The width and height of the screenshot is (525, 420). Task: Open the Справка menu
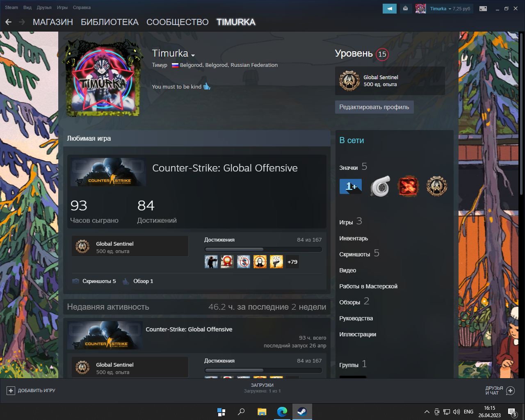click(82, 7)
